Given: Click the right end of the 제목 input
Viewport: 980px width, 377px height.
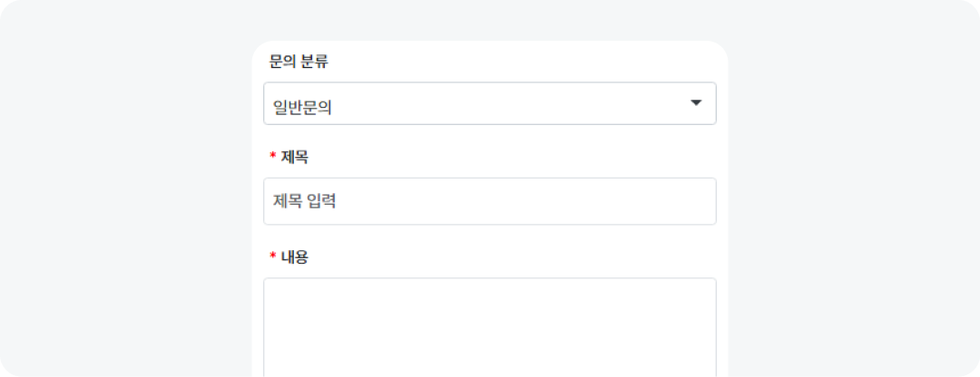Looking at the screenshot, I should click(699, 201).
